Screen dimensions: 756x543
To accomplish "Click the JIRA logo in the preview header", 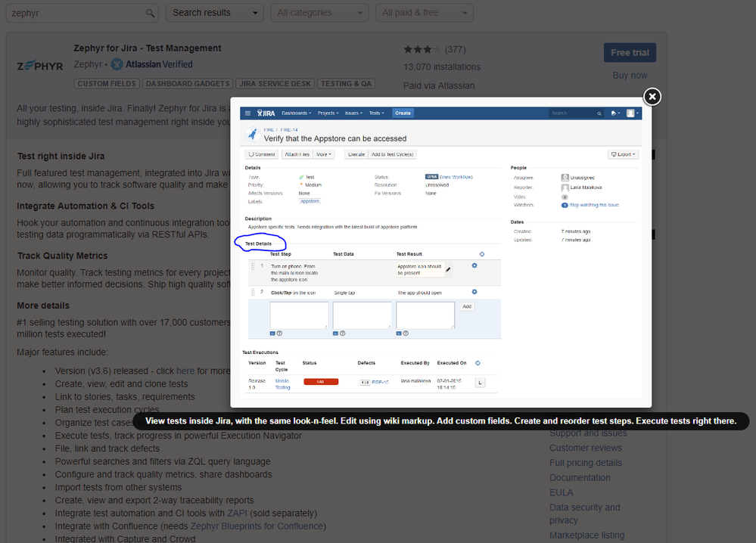I will click(x=266, y=113).
